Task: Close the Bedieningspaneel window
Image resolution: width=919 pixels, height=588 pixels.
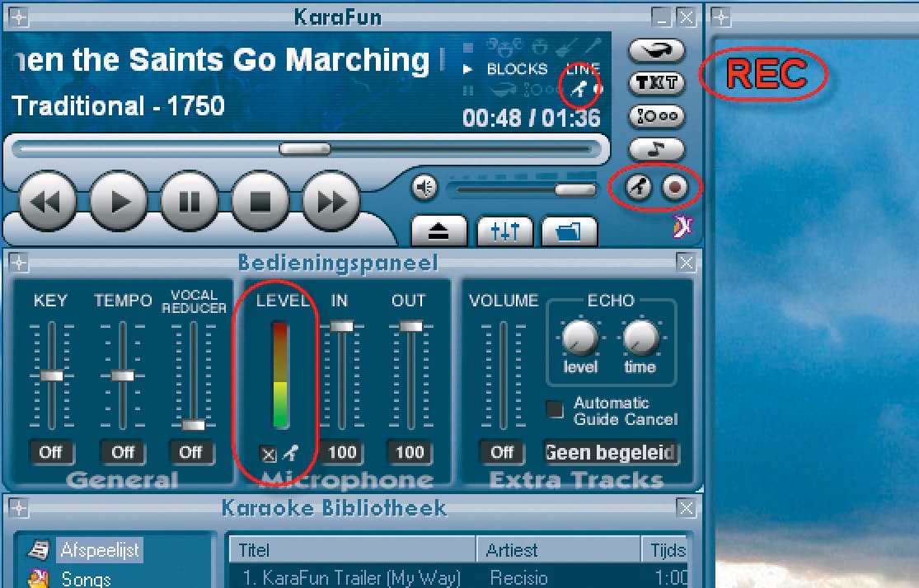Action: tap(686, 263)
